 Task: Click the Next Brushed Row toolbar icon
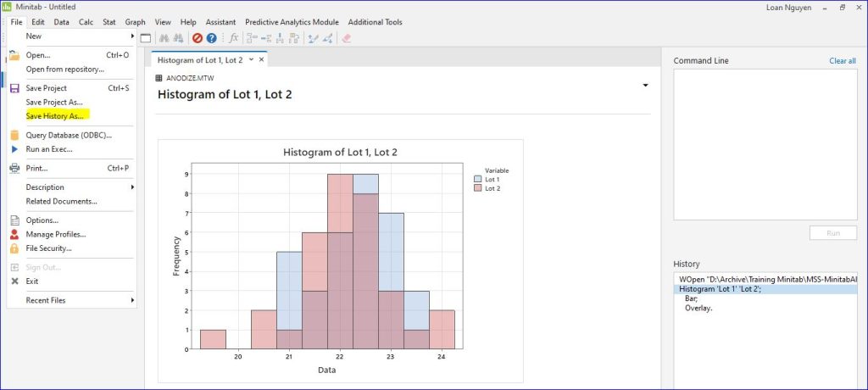(328, 38)
